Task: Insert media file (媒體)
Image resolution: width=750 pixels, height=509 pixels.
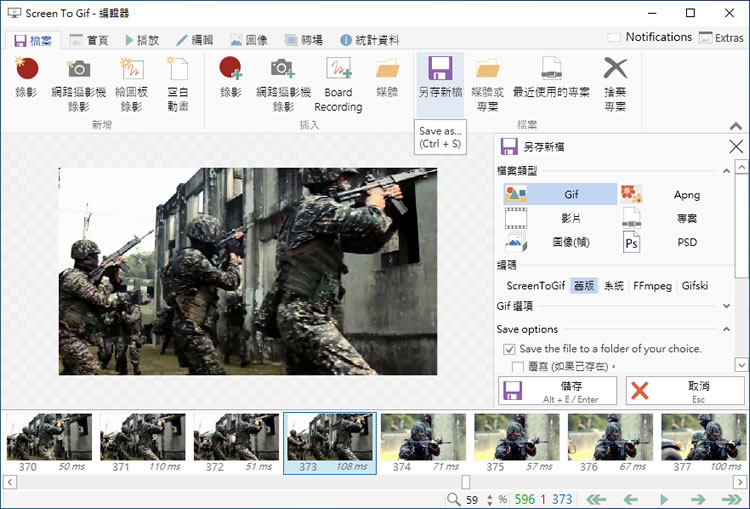Action: click(x=387, y=78)
